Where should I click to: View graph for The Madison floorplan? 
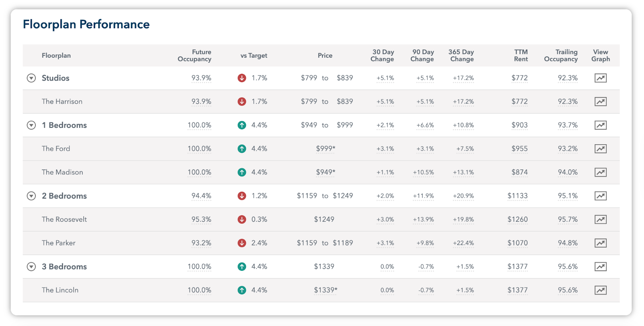[601, 172]
